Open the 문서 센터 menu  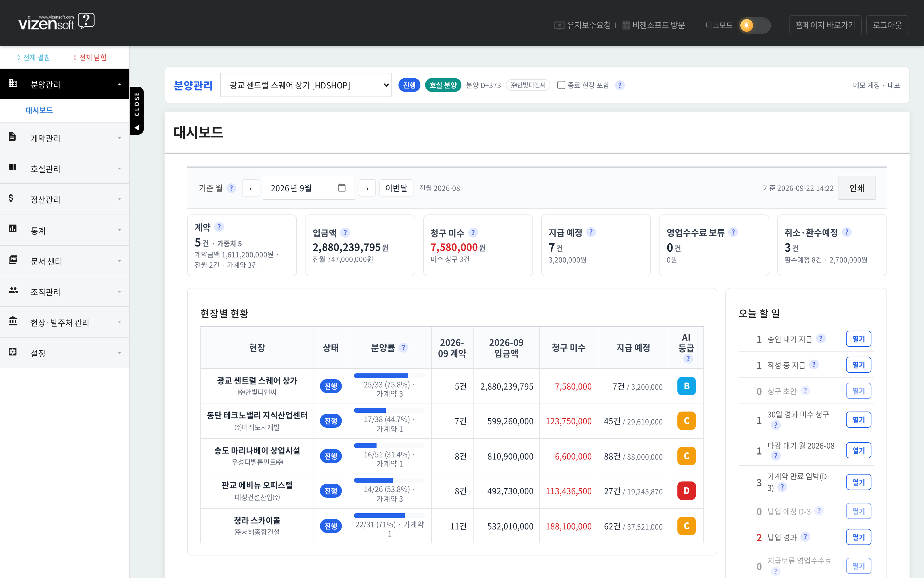[x=64, y=261]
